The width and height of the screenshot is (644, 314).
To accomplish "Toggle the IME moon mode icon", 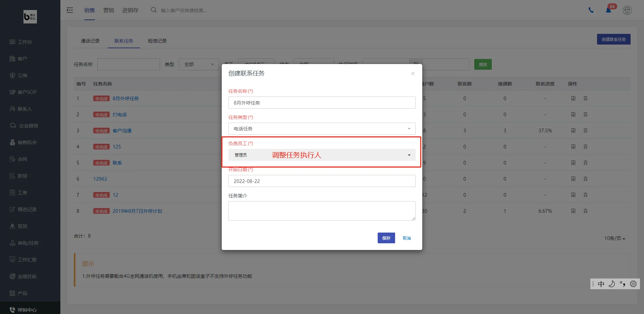I will click(612, 284).
